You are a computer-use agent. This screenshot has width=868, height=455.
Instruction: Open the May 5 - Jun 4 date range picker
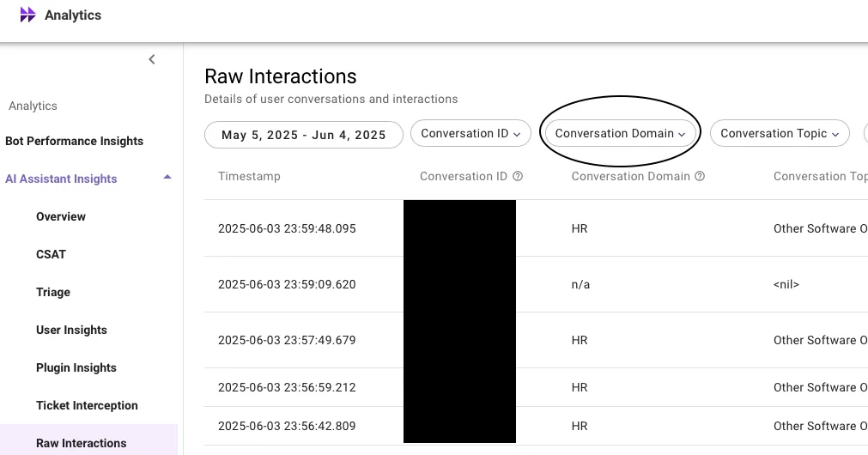coord(303,135)
